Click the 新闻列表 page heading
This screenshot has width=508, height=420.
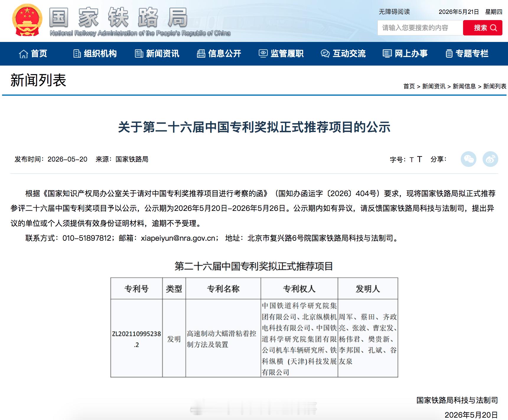pos(38,80)
